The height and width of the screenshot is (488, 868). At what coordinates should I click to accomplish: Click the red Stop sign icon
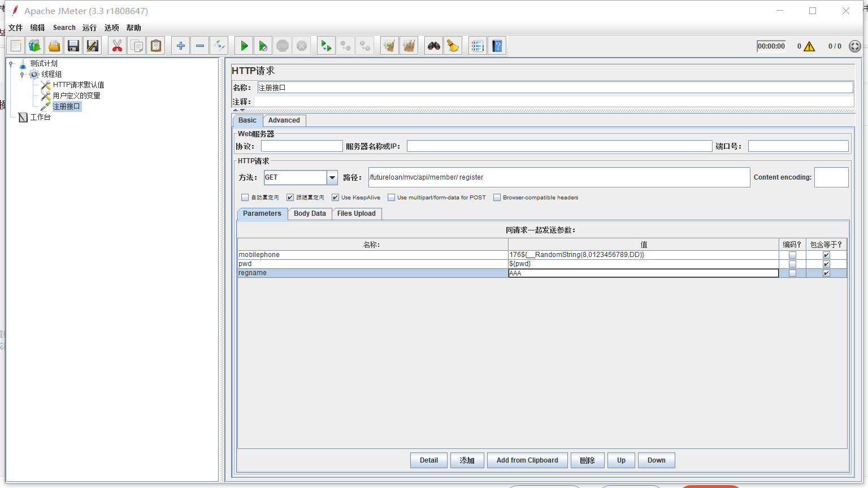coord(283,46)
